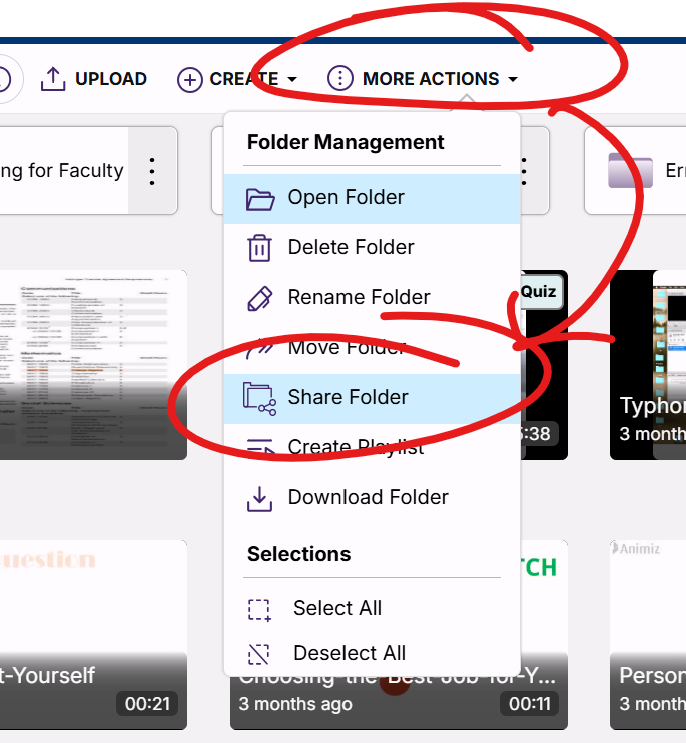Screen dimensions: 686x743
Task: Open the Animiz 'Person' video thumbnail
Action: 648,634
